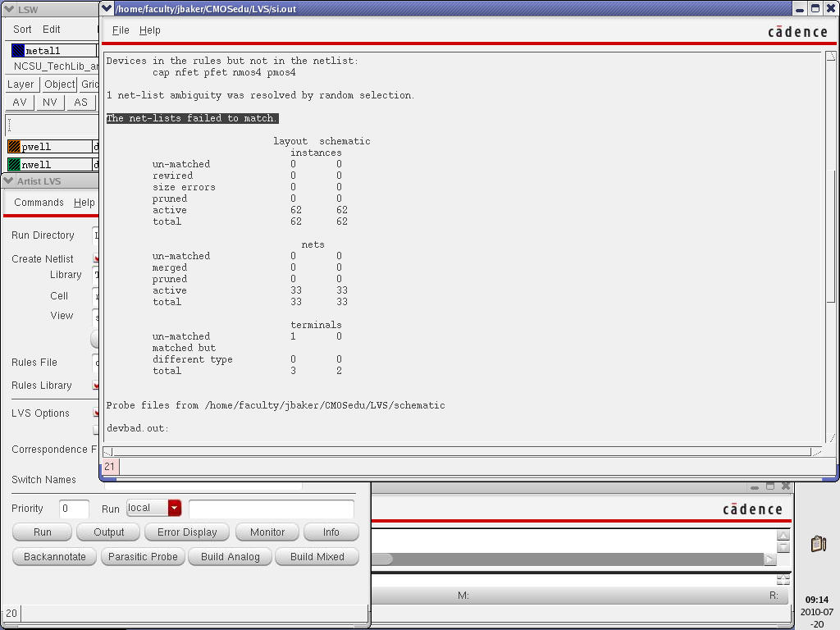Open the File menu in si.out window
Screen dimensions: 840x630
coord(121,30)
